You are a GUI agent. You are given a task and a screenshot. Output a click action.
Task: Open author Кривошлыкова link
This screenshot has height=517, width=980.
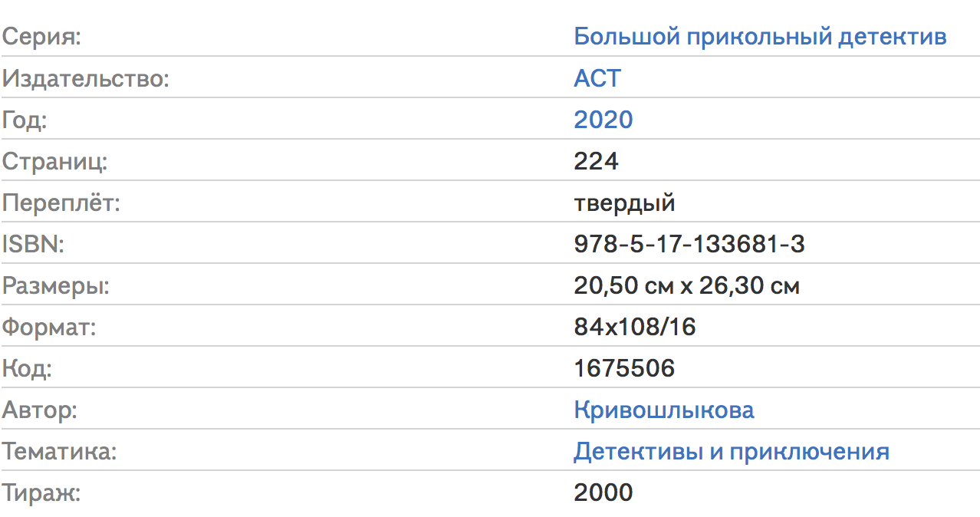pos(664,410)
